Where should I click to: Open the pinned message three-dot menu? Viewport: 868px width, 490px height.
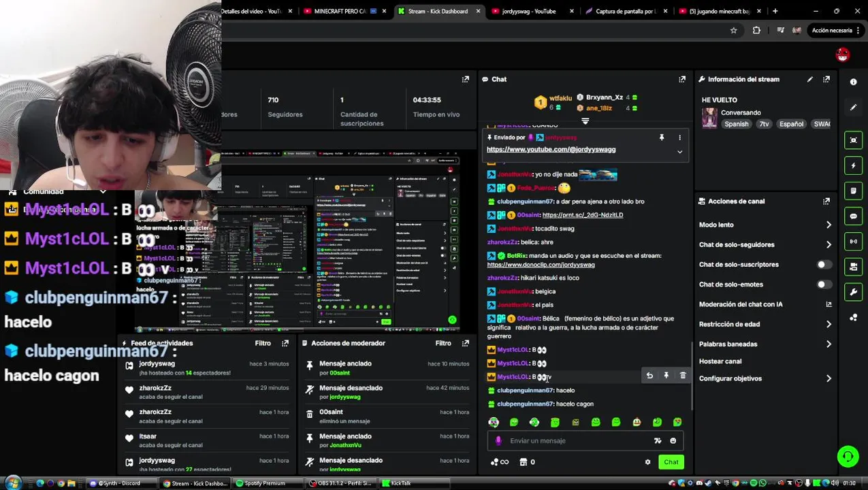click(x=679, y=137)
